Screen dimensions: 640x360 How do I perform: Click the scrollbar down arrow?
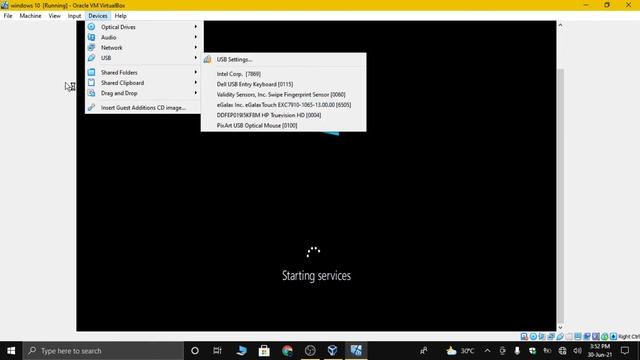(560, 327)
